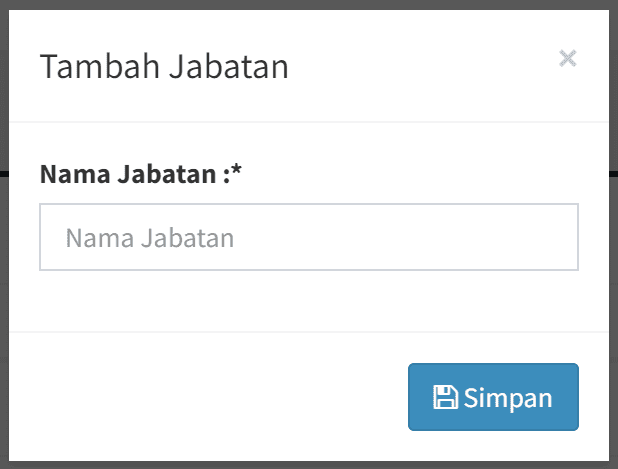Image resolution: width=618 pixels, height=469 pixels.
Task: Click the word 'Tambah' in heading
Action: 88,67
